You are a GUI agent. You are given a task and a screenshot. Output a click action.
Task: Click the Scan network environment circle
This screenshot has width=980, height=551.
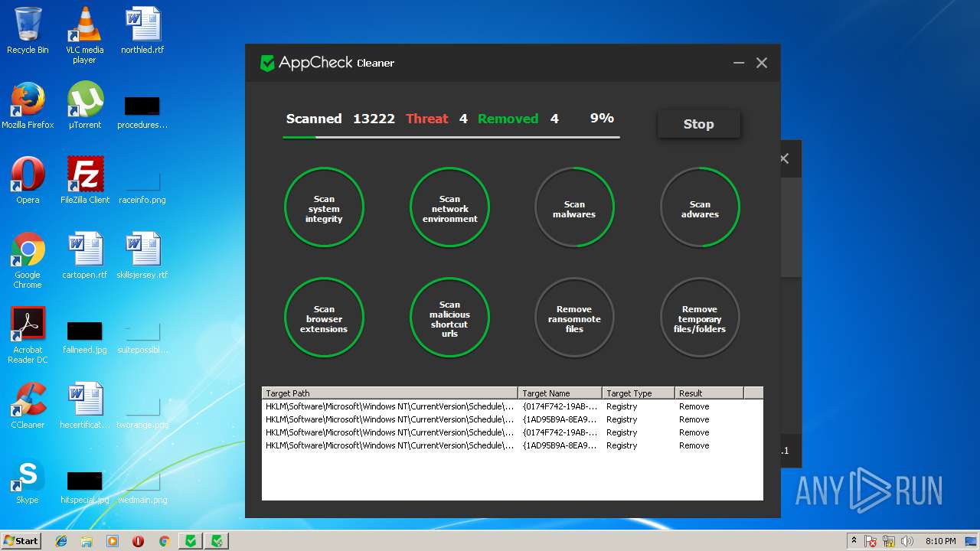point(449,208)
